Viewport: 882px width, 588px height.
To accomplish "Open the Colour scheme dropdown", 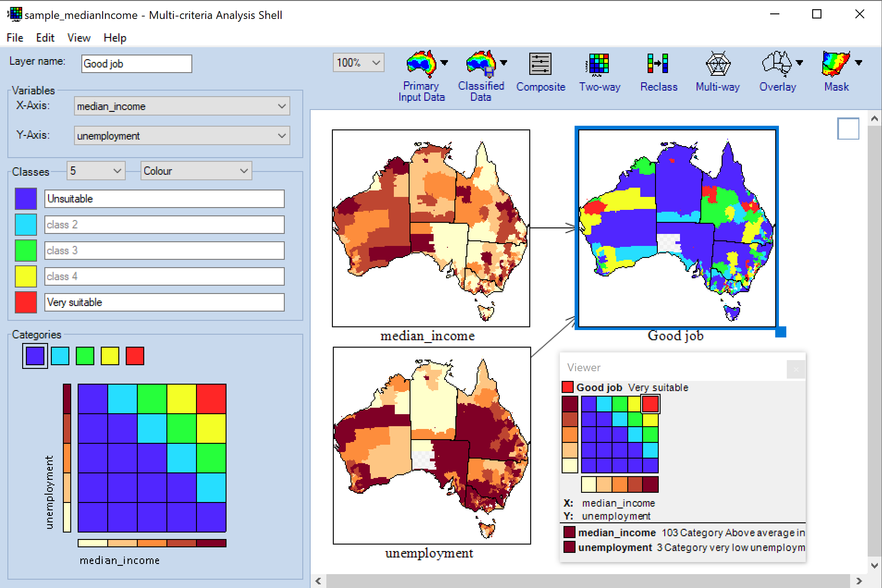I will [196, 171].
